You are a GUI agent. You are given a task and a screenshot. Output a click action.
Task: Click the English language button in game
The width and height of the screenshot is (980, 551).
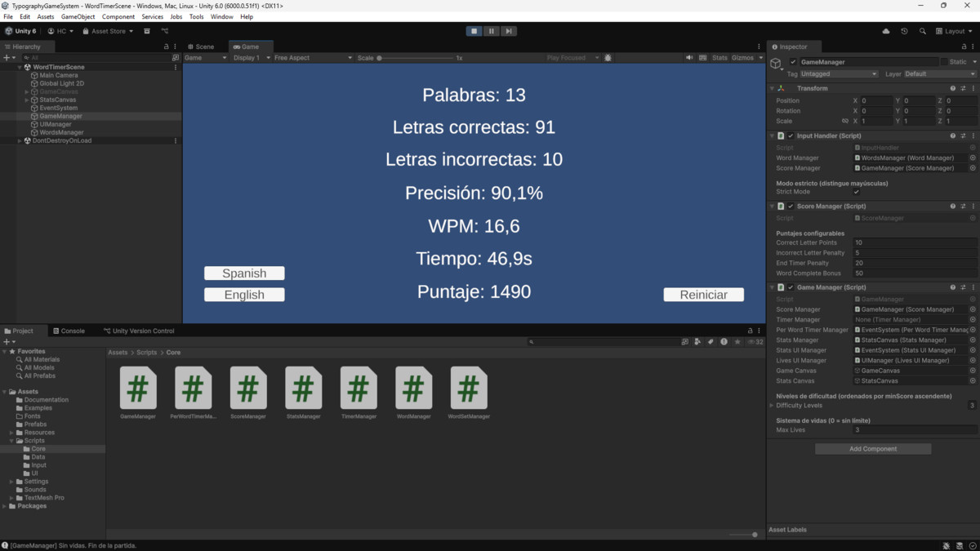(x=244, y=295)
